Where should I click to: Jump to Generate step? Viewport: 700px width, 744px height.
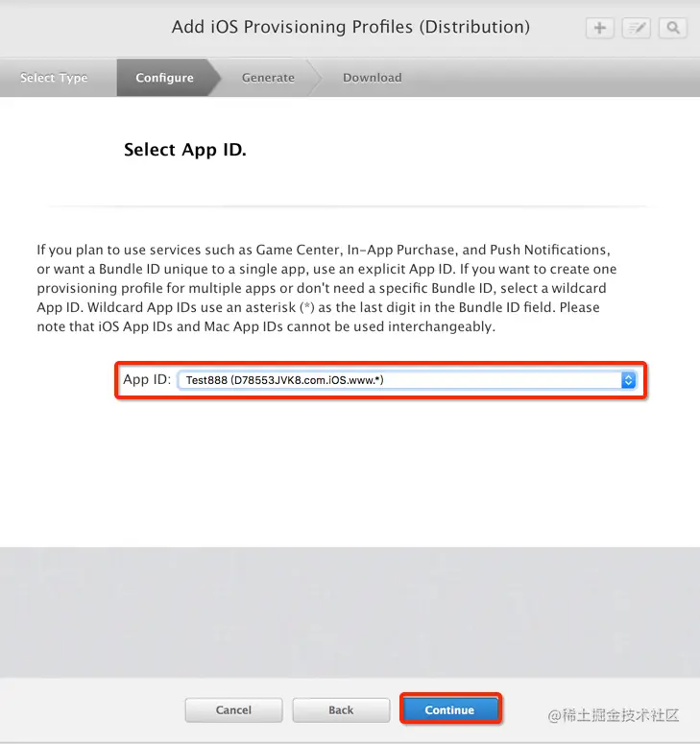[268, 78]
